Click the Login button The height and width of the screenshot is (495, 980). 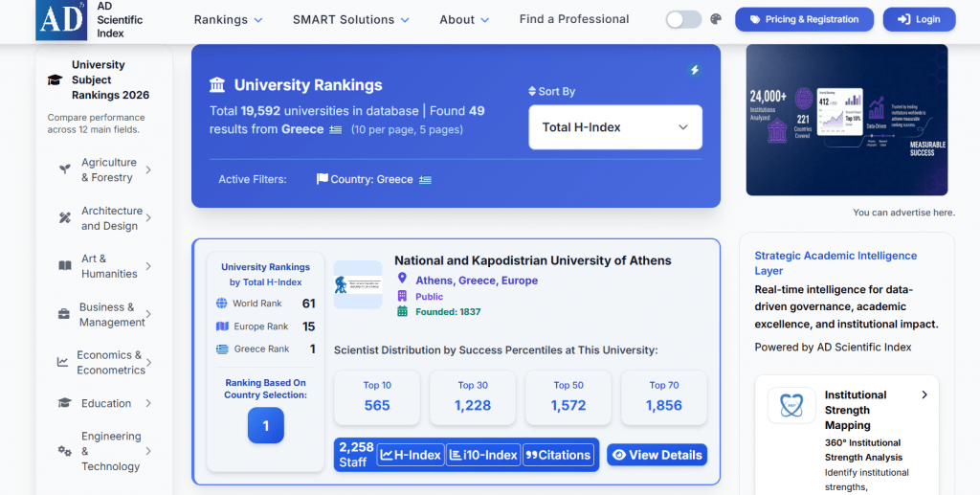click(919, 19)
